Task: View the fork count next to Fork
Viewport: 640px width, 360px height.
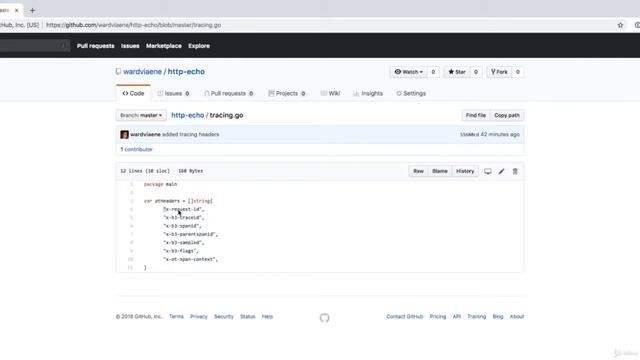Action: click(x=518, y=72)
